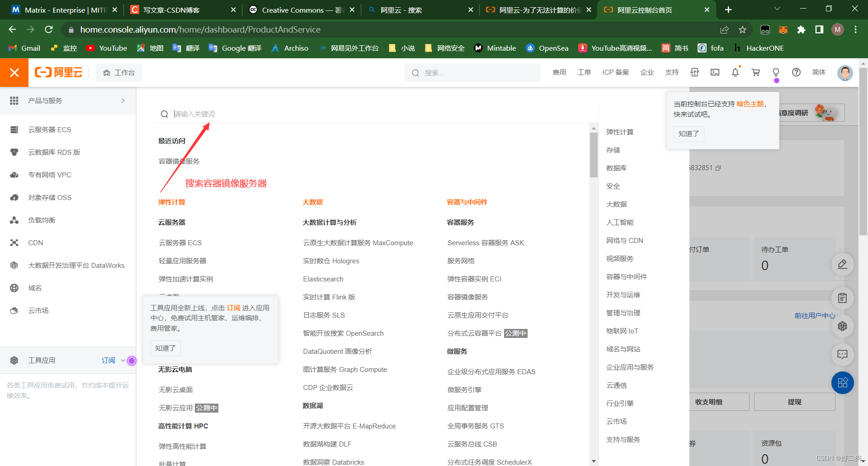Open Elasticsearch product link
This screenshot has height=466, width=868.
(323, 279)
